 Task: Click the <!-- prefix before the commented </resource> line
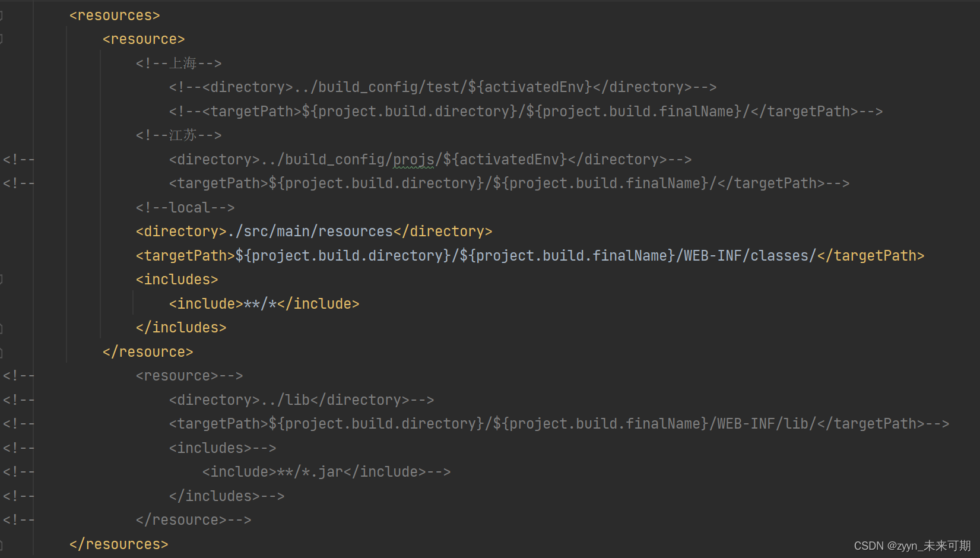(x=18, y=520)
